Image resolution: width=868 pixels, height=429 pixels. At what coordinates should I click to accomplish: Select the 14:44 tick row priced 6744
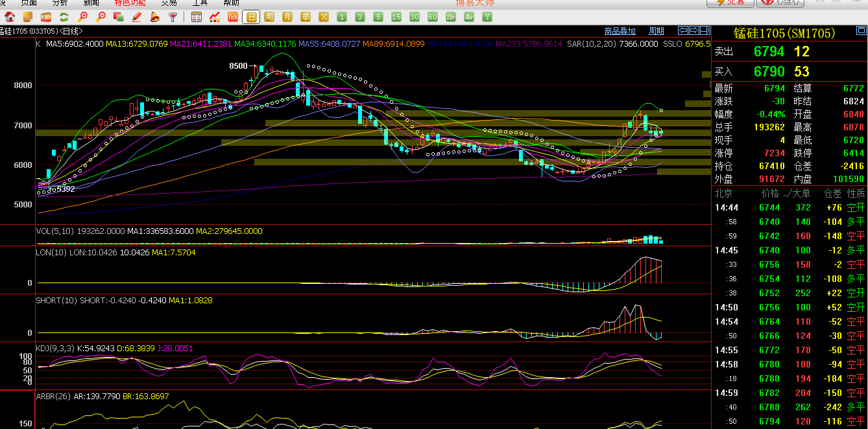pos(790,207)
